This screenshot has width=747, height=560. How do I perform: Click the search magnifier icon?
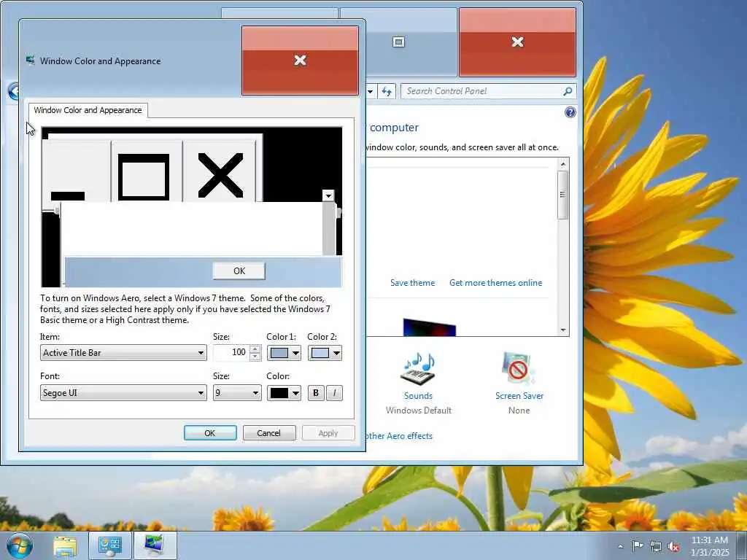[x=568, y=91]
